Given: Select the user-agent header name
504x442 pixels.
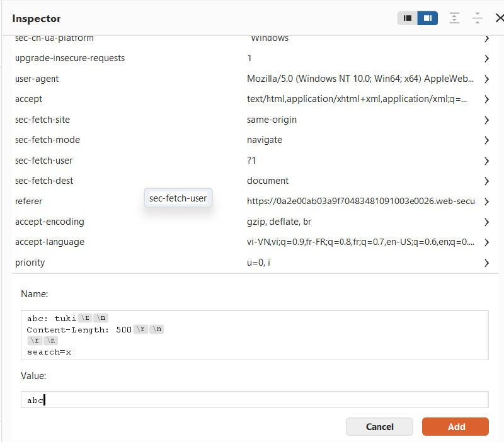Looking at the screenshot, I should (x=37, y=79).
